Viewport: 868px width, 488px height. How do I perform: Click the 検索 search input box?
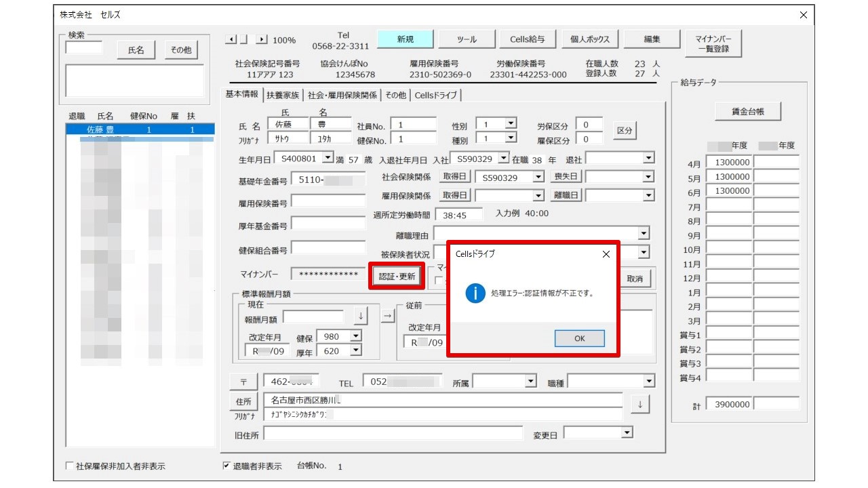(83, 47)
